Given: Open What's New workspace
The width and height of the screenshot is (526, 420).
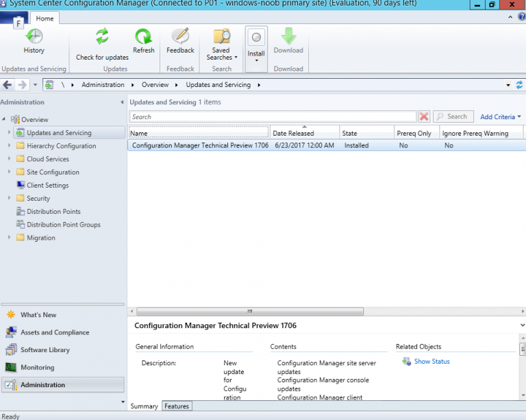Looking at the screenshot, I should (x=63, y=314).
